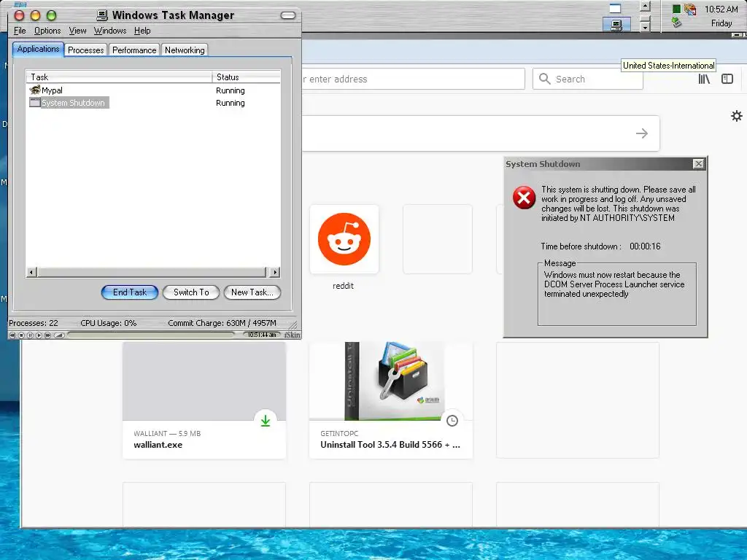The width and height of the screenshot is (747, 560).
Task: Switch to the Networking tab
Action: [x=185, y=50]
